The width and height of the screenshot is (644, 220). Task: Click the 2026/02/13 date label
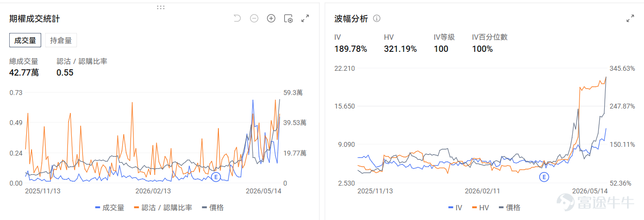(x=153, y=191)
